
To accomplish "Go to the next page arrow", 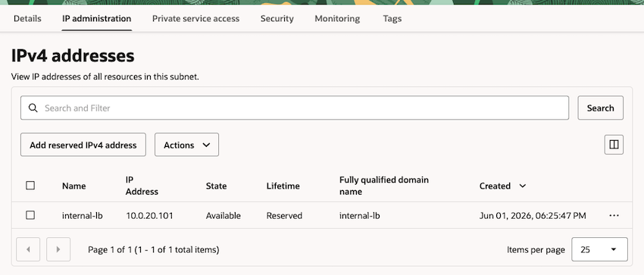I will [x=58, y=249].
